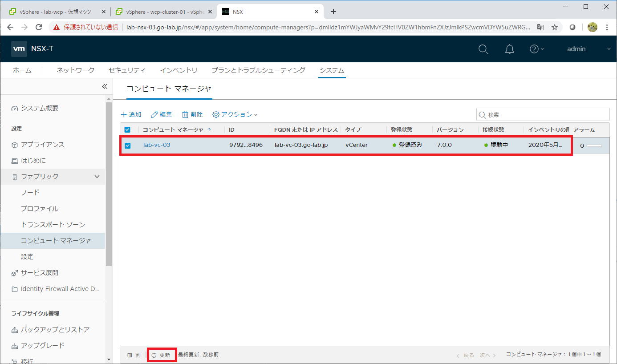The image size is (617, 364).
Task: Close the NSX browser tab
Action: (317, 12)
